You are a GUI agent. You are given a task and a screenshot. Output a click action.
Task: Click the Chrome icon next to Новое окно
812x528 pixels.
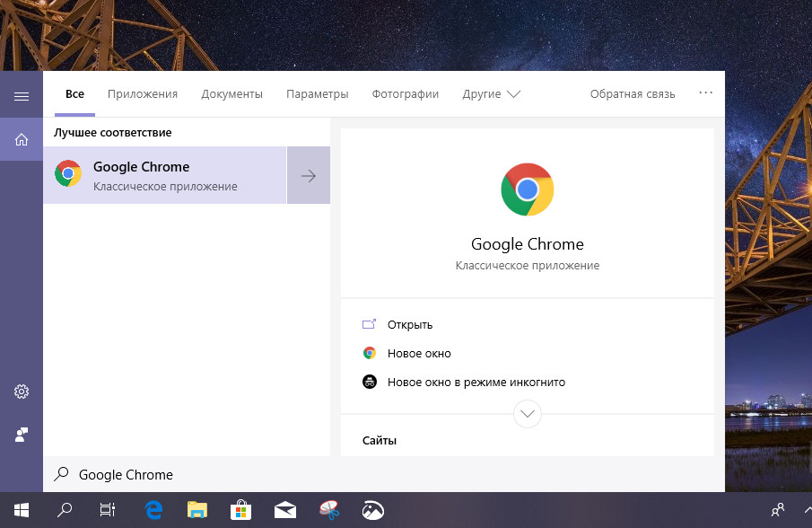370,354
